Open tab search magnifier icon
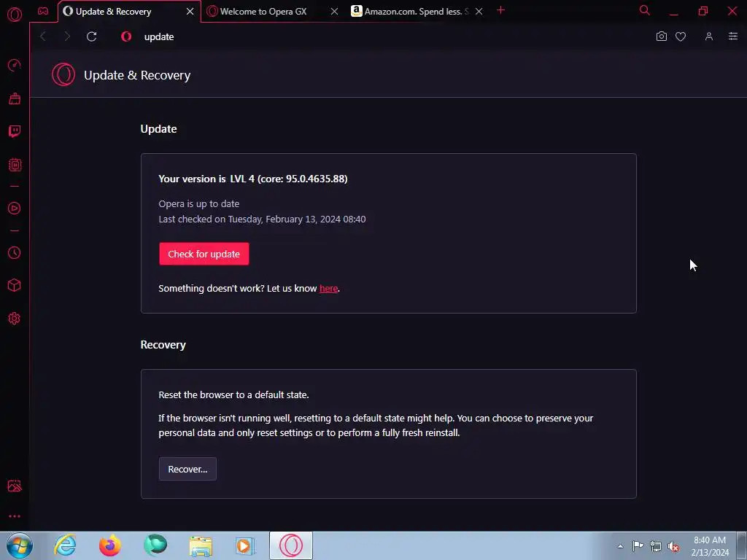 [x=645, y=10]
